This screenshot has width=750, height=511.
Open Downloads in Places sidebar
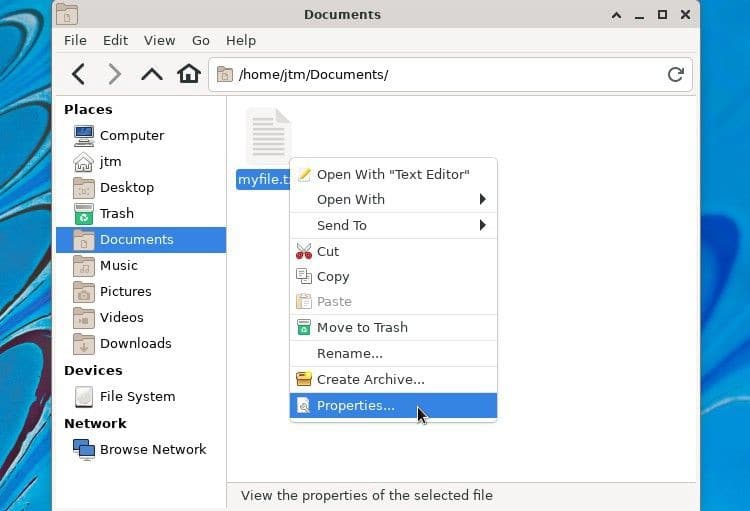click(141, 344)
